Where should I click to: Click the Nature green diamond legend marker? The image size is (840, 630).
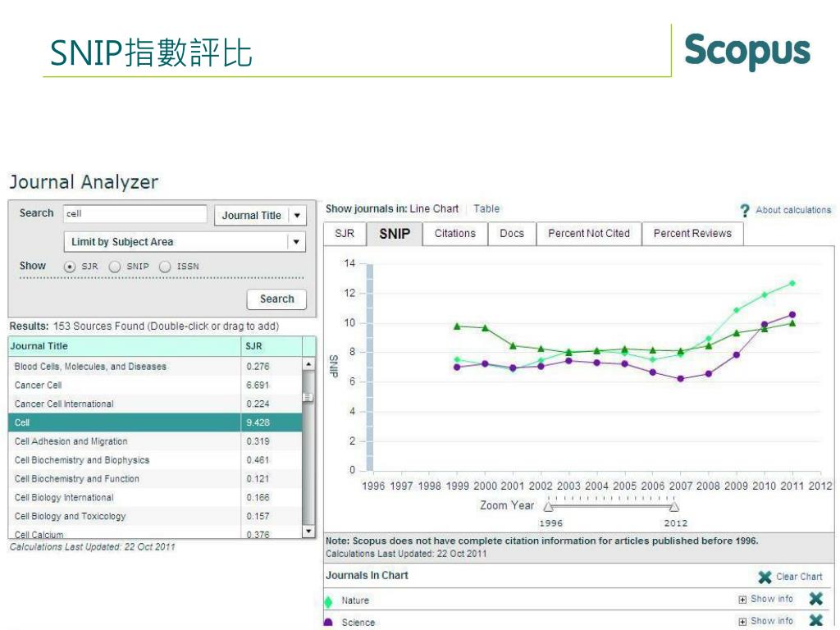pos(328,601)
